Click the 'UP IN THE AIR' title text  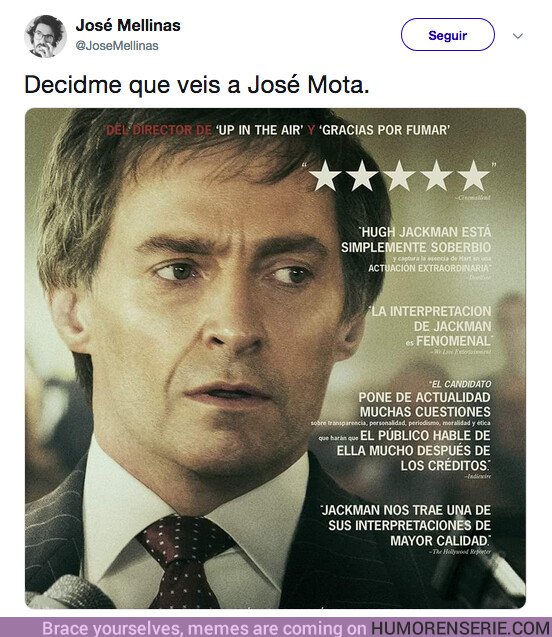pyautogui.click(x=260, y=130)
